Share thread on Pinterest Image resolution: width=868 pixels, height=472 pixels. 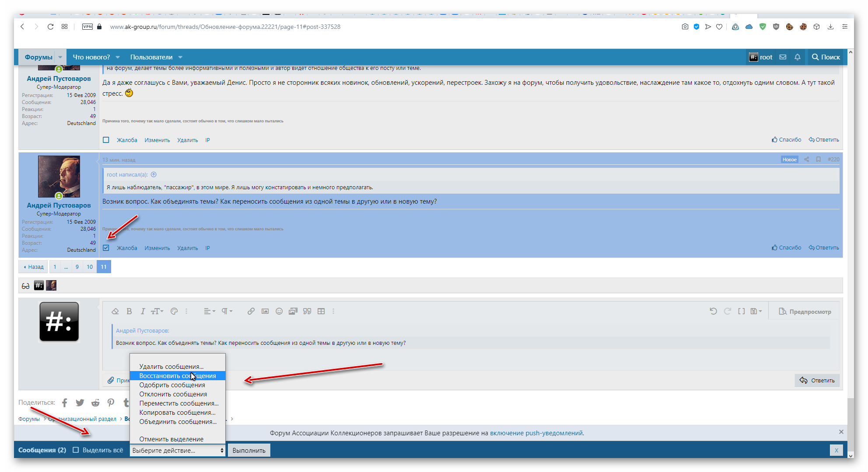[111, 403]
